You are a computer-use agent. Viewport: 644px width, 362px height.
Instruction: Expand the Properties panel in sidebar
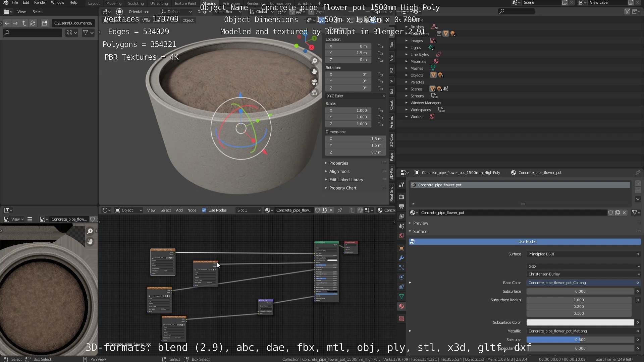click(x=338, y=163)
